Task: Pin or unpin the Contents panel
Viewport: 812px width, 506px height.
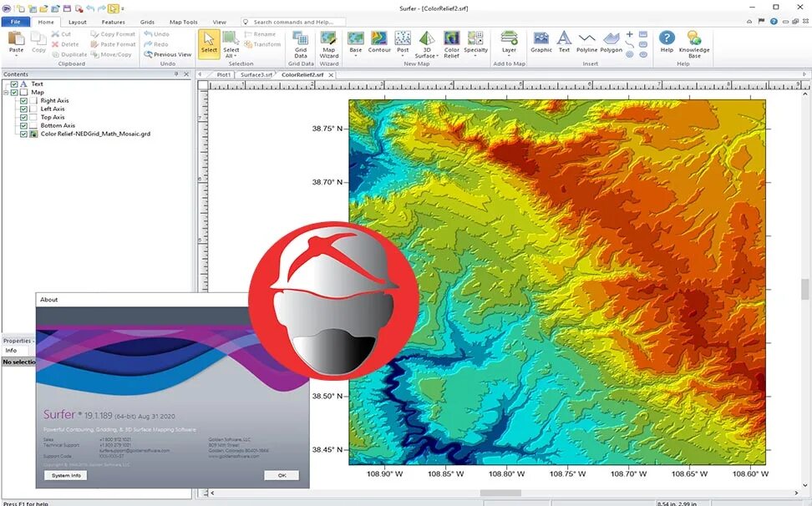Action: 176,74
